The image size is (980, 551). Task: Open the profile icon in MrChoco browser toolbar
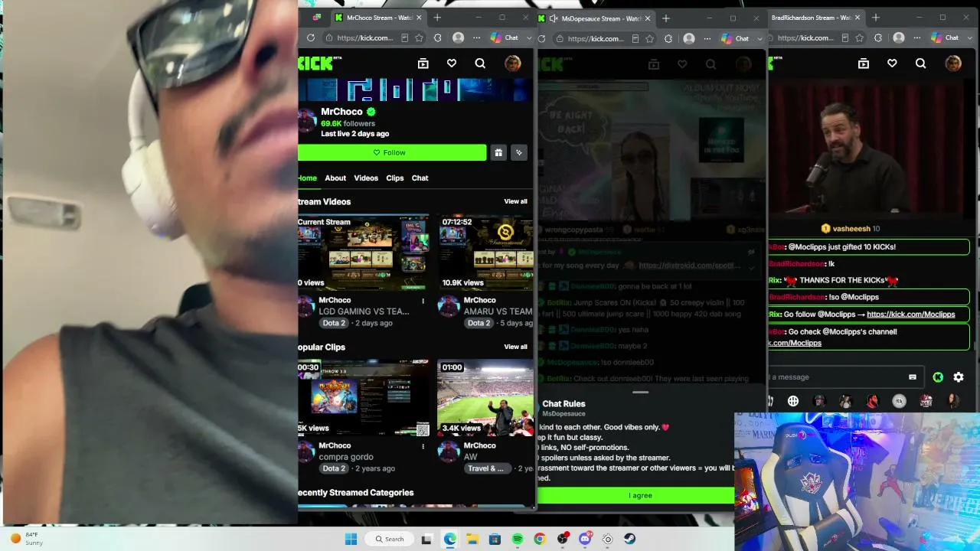coord(458,37)
